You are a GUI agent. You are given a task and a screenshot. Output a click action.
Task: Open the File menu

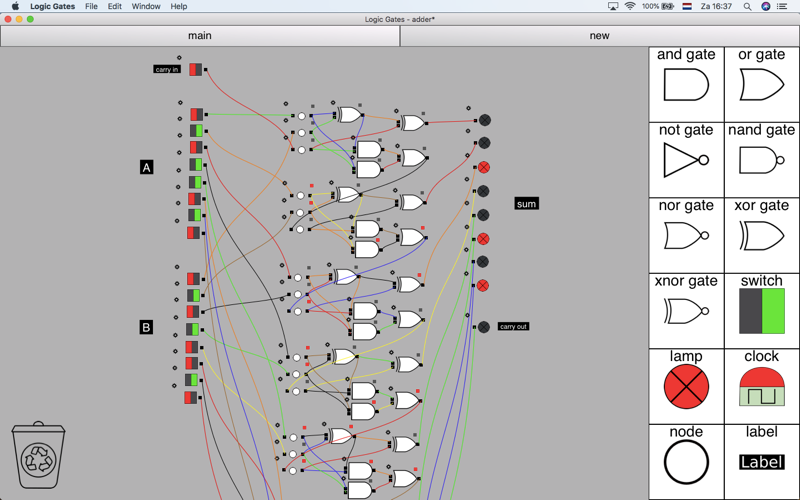coord(91,6)
